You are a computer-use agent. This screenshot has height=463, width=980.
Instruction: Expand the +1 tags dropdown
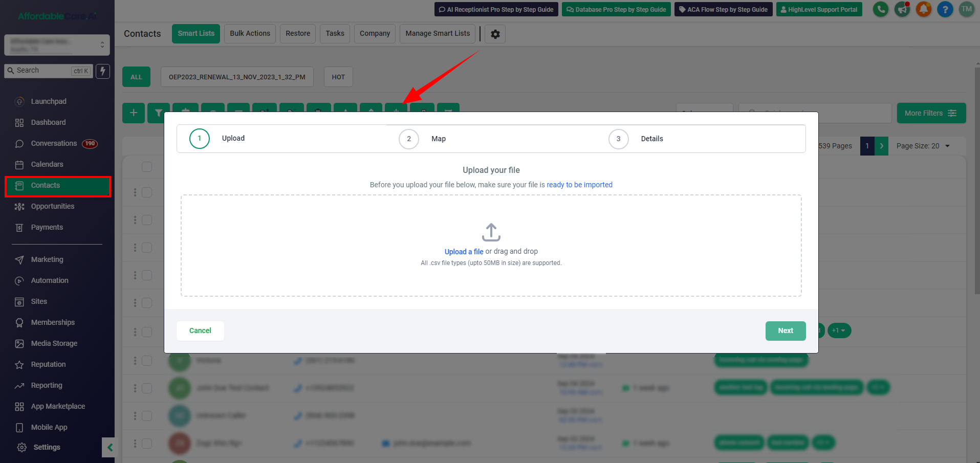(838, 330)
